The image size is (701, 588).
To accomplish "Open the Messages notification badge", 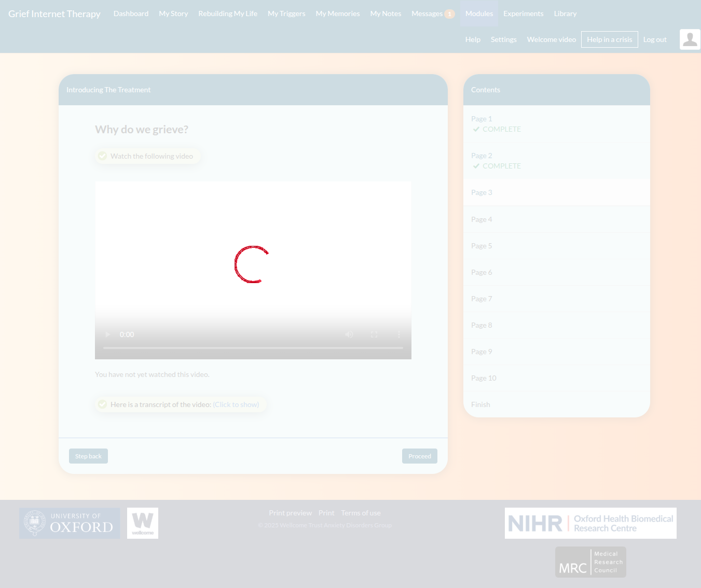I will point(449,14).
